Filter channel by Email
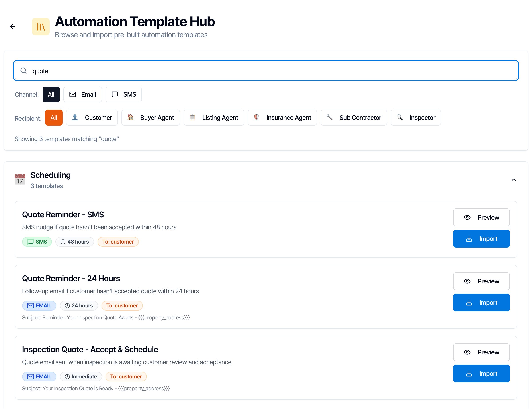Image resolution: width=532 pixels, height=409 pixels. click(83, 94)
